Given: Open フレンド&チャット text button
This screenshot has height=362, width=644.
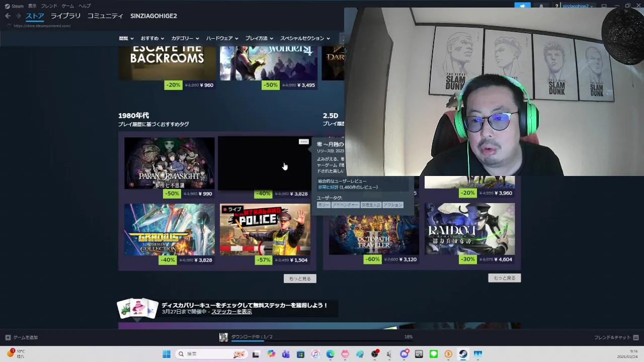Looking at the screenshot, I should tap(612, 337).
